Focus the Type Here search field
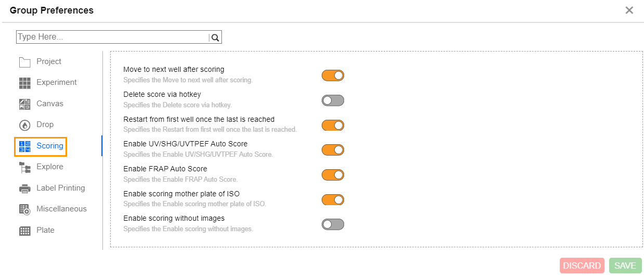This screenshot has width=644, height=277. [112, 37]
